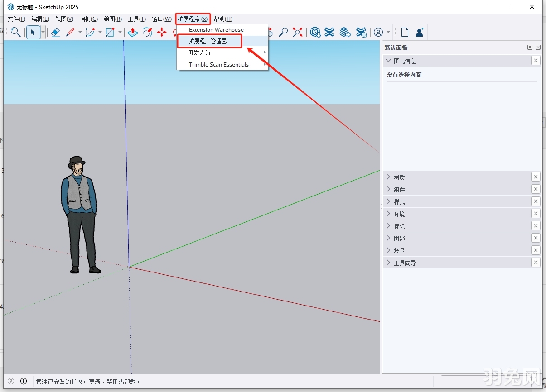546x392 pixels.
Task: Click the Zoom Extents icon
Action: pyautogui.click(x=297, y=32)
